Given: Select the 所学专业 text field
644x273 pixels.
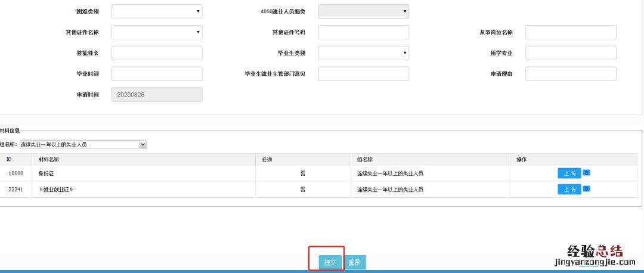Looking at the screenshot, I should click(570, 53).
